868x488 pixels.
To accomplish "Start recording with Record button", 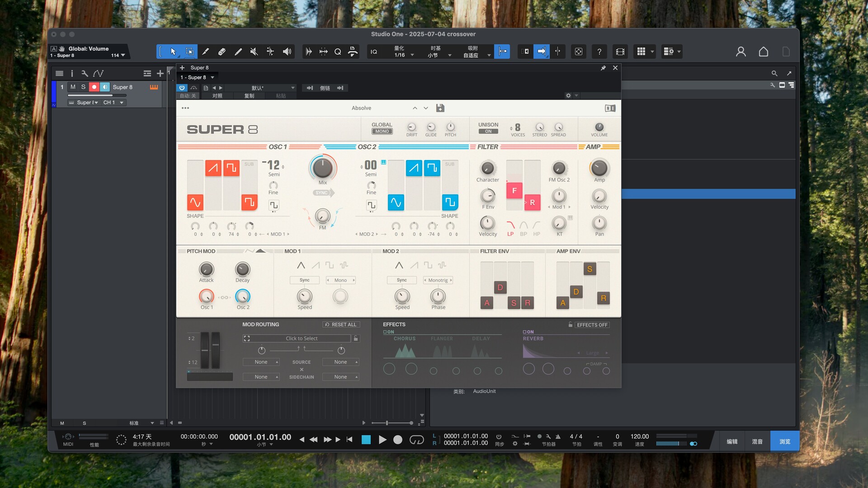I will pyautogui.click(x=398, y=440).
